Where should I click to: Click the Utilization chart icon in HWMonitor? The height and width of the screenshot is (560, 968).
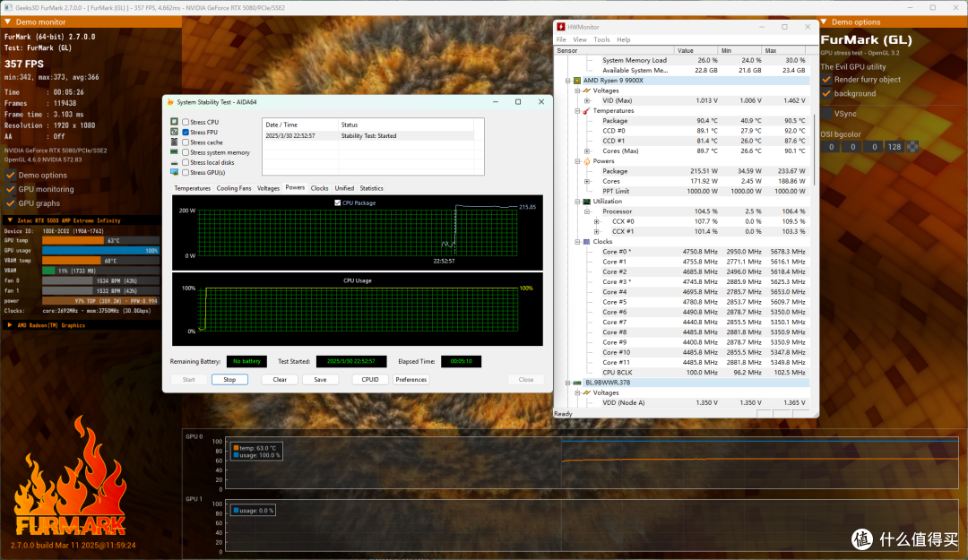click(x=586, y=202)
